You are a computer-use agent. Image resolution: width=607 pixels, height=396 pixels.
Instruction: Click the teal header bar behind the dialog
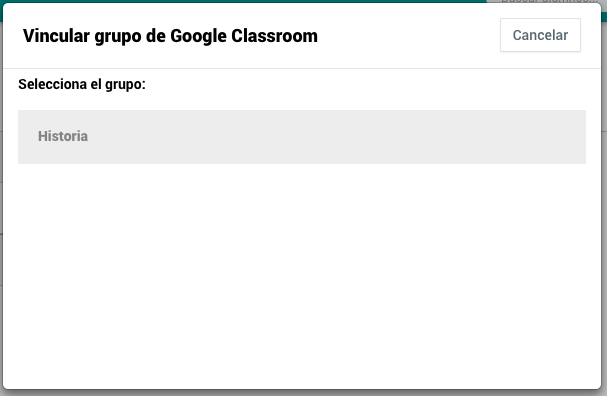point(243,1)
